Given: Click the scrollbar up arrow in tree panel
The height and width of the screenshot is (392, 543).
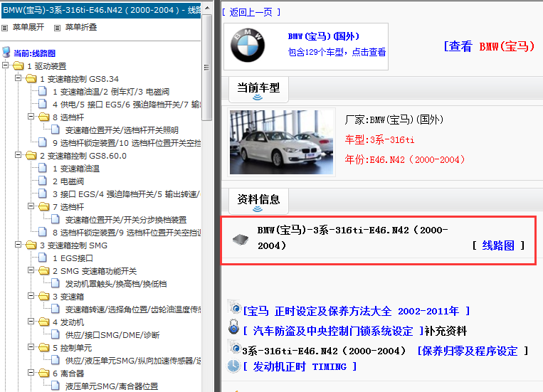Looking at the screenshot, I should click(207, 8).
